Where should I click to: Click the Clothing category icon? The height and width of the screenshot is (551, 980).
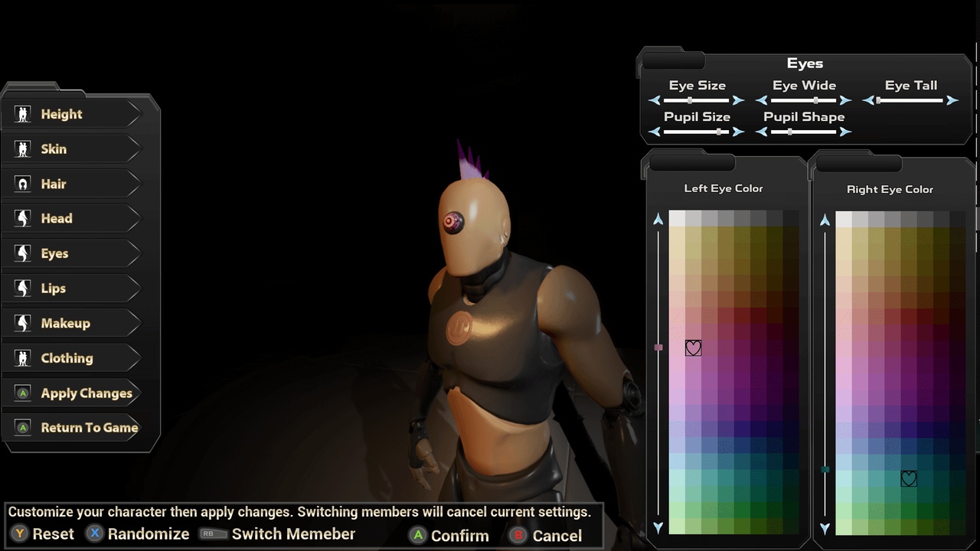point(23,358)
